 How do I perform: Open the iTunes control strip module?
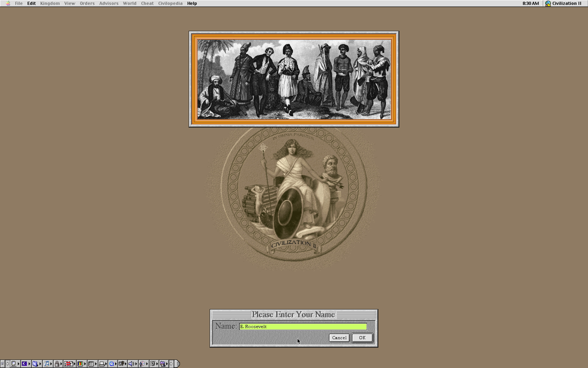pos(47,364)
